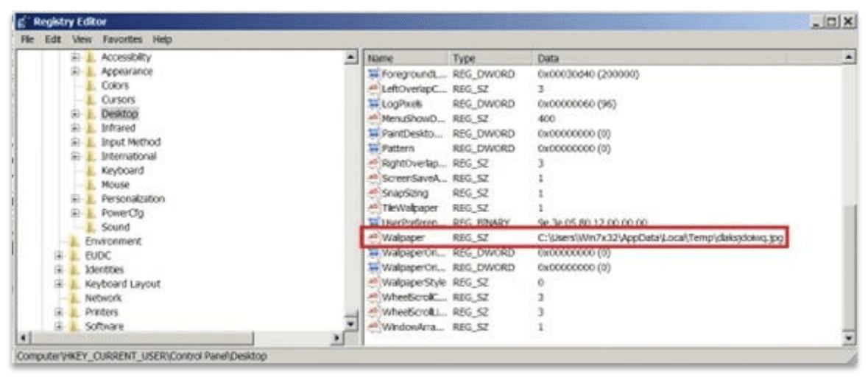The width and height of the screenshot is (868, 377).
Task: Click the Environment folder icon
Action: coord(75,242)
